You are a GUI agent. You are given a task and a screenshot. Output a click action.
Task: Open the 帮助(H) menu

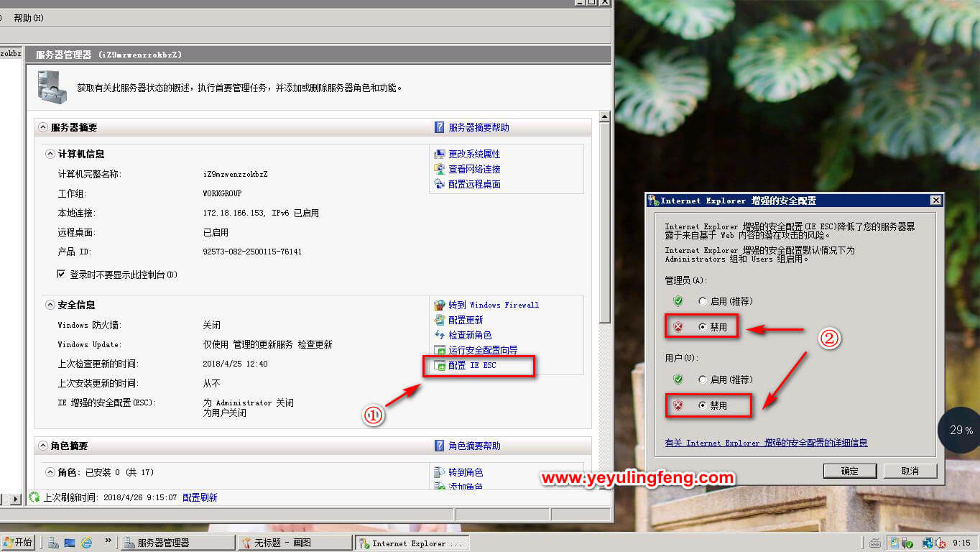tap(29, 18)
